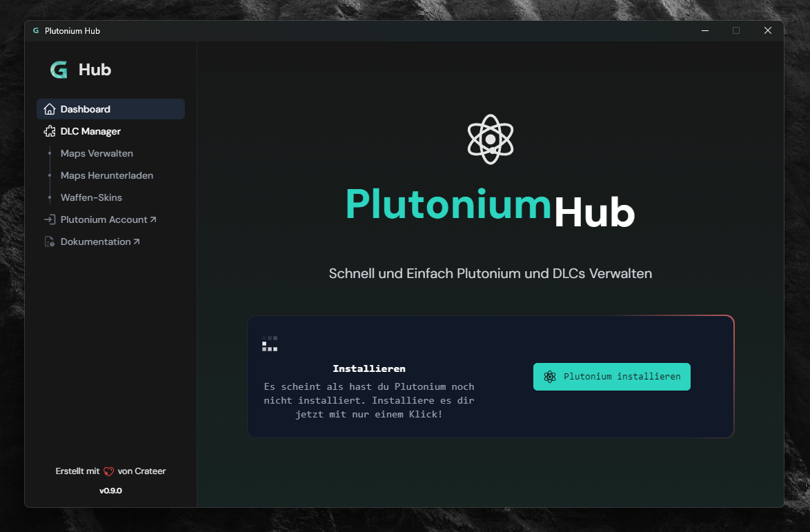This screenshot has width=810, height=532.
Task: Click the login arrow icon for Plutonium Account
Action: [x=49, y=219]
